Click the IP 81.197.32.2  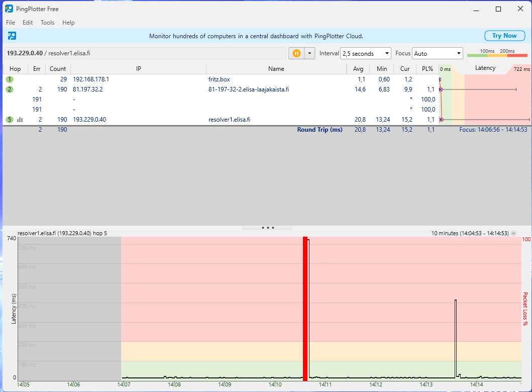[88, 89]
